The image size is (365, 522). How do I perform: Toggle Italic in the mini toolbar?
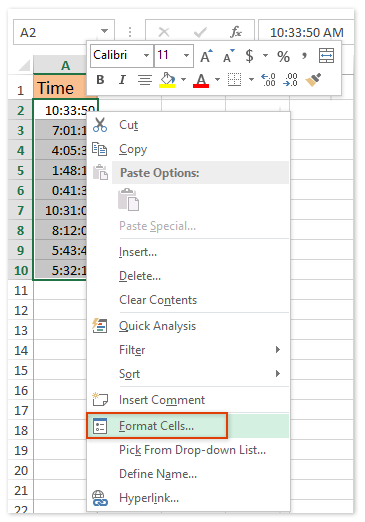tap(122, 80)
